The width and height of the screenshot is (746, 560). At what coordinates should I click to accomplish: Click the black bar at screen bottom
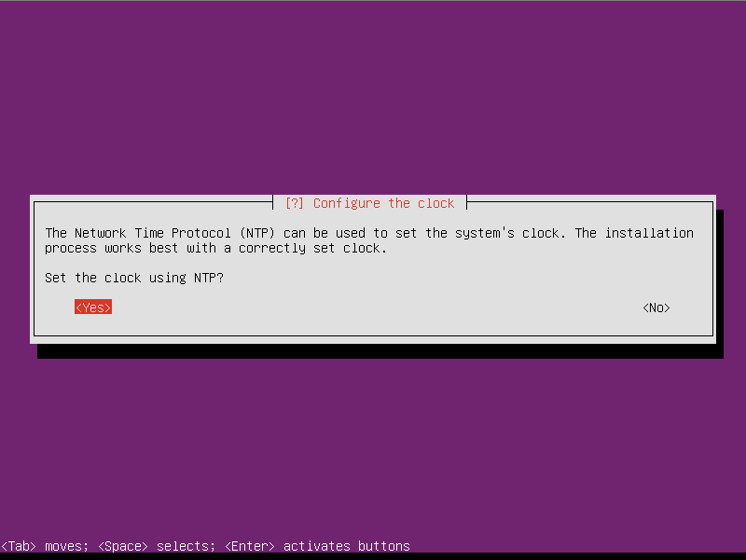pos(373,556)
